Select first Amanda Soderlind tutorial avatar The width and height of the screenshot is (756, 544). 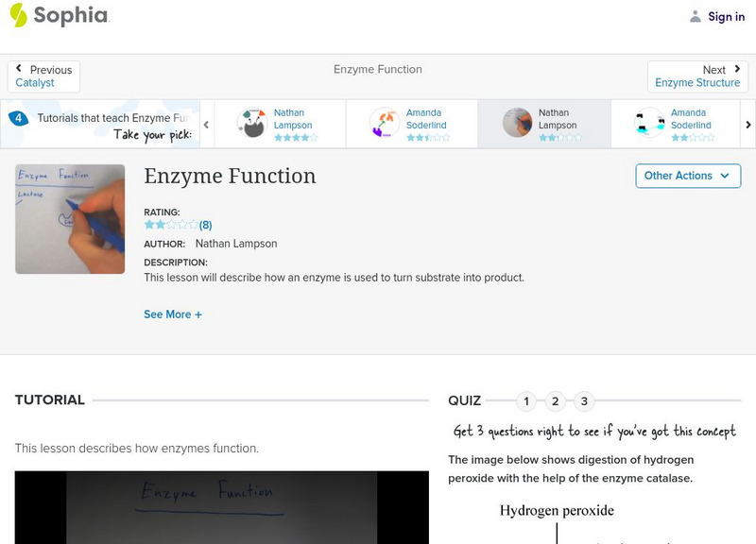[385, 123]
